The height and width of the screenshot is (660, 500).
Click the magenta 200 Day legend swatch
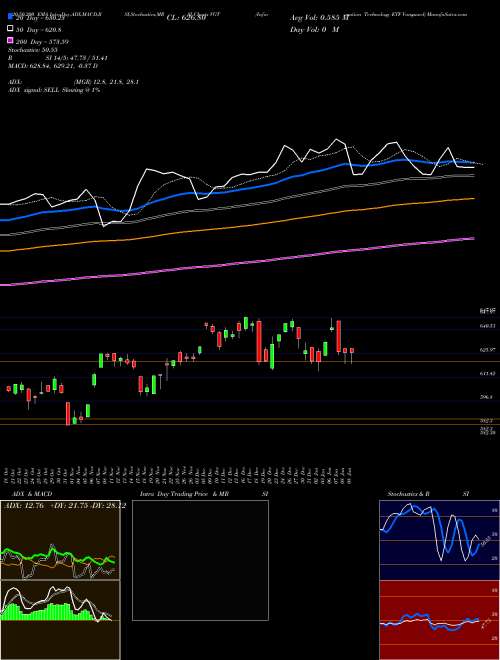(11, 41)
